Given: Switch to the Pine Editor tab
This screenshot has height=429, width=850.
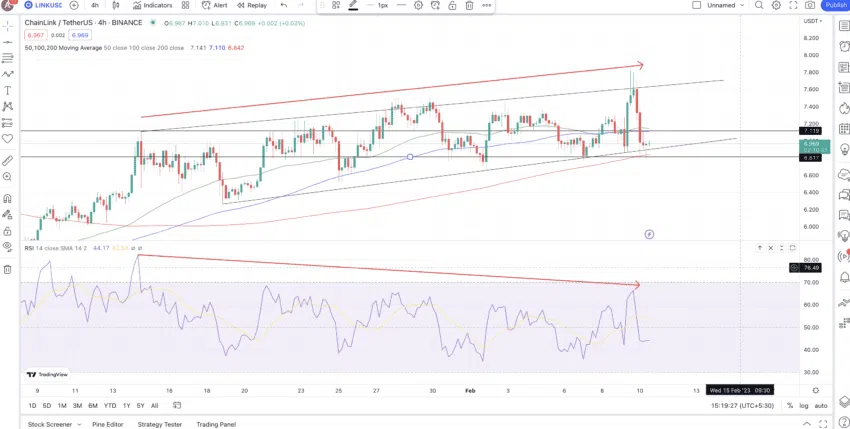Looking at the screenshot, I should tap(107, 425).
